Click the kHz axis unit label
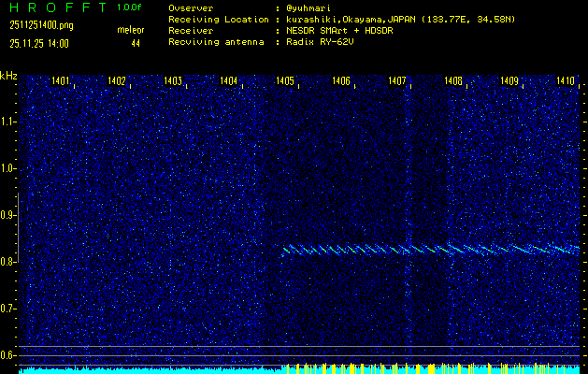Screen dimensions: 588x374 [8, 76]
